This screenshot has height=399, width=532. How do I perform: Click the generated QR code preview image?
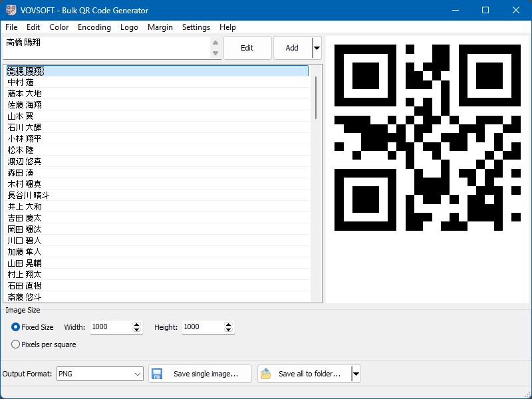tap(427, 138)
